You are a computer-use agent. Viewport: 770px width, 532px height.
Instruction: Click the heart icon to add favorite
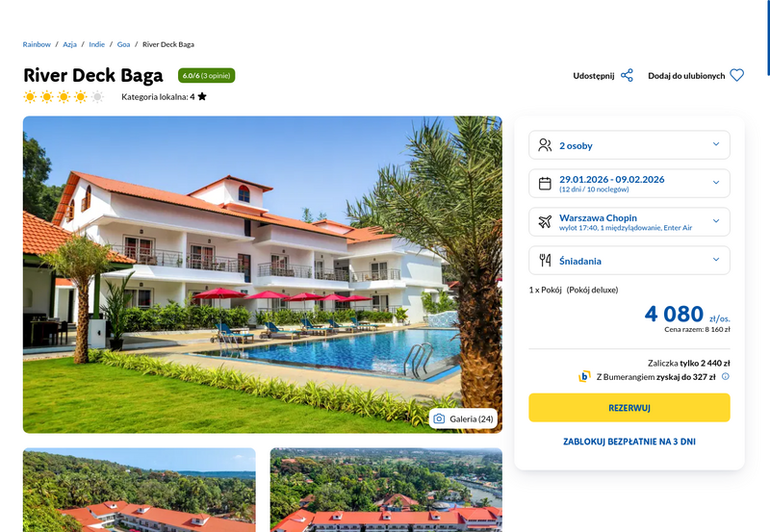pyautogui.click(x=736, y=76)
